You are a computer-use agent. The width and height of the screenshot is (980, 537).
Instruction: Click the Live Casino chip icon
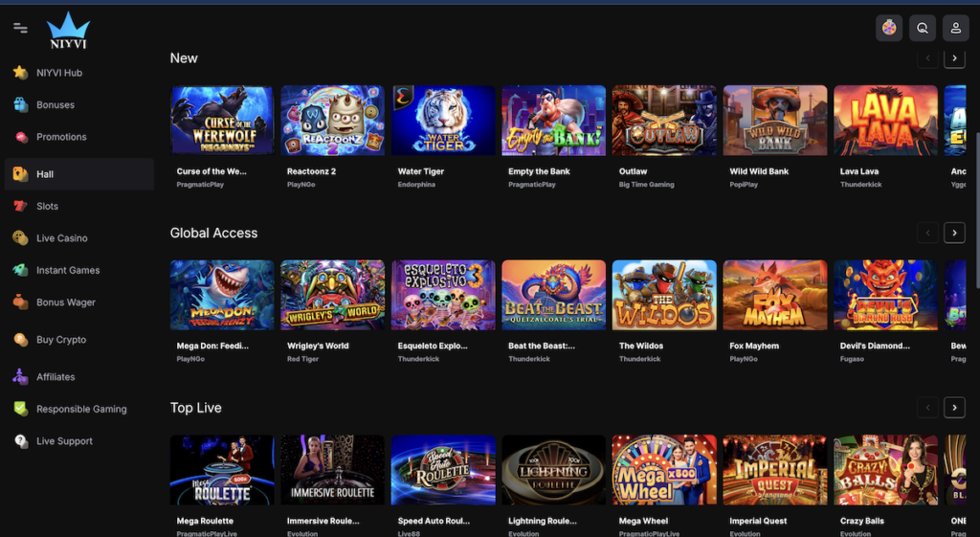[21, 238]
